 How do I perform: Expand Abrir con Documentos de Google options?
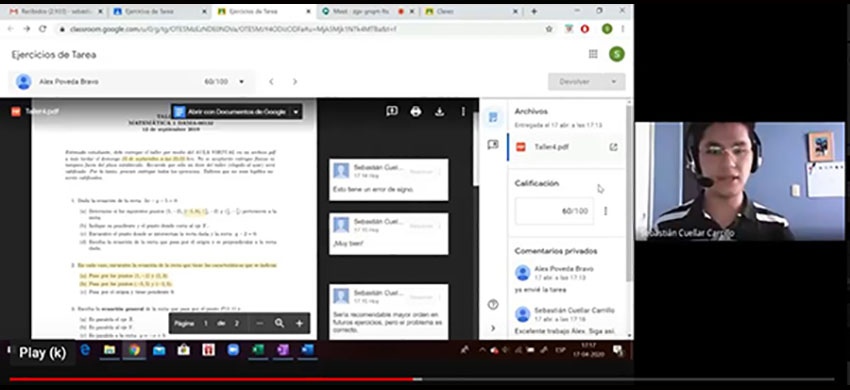pos(296,112)
